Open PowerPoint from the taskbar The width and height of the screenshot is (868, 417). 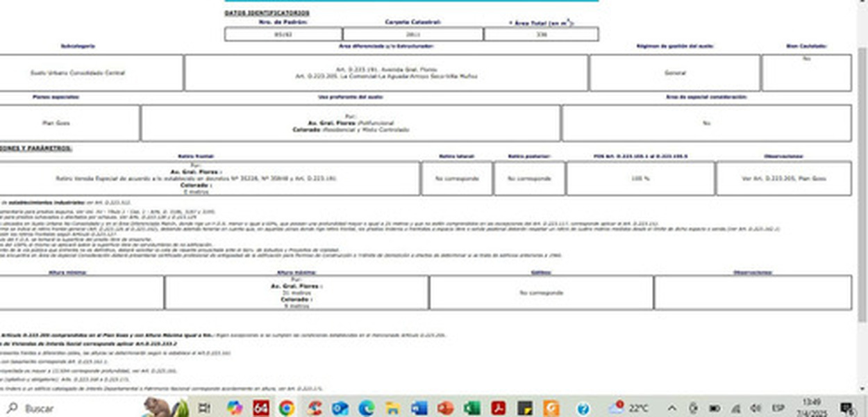coord(445,408)
